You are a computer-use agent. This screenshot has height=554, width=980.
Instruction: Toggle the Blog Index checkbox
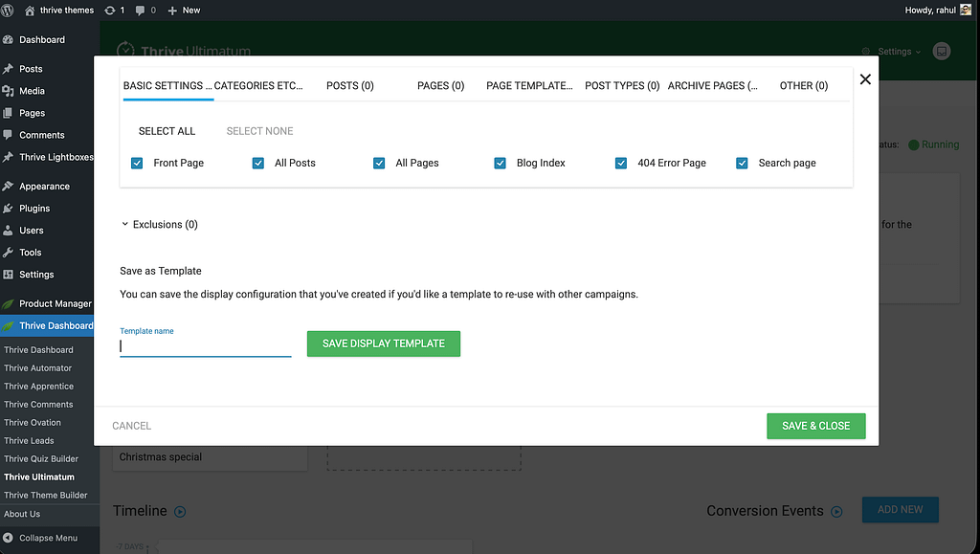click(x=500, y=164)
